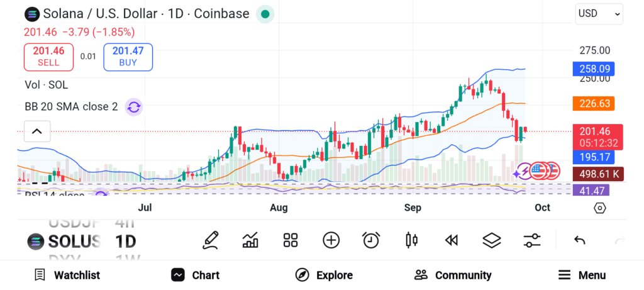The height and width of the screenshot is (290, 644).
Task: Collapse the indicator legend with the chevron
Action: (36, 131)
